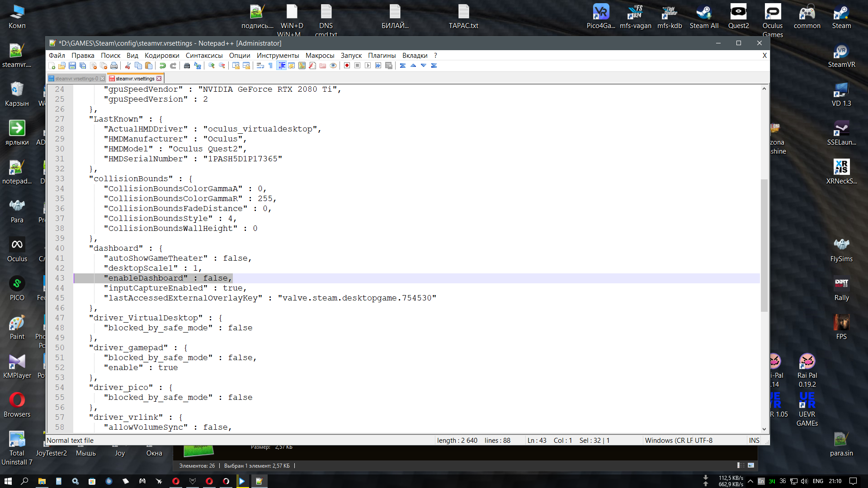This screenshot has width=868, height=488.
Task: Open the Файл menu
Action: click(57, 56)
